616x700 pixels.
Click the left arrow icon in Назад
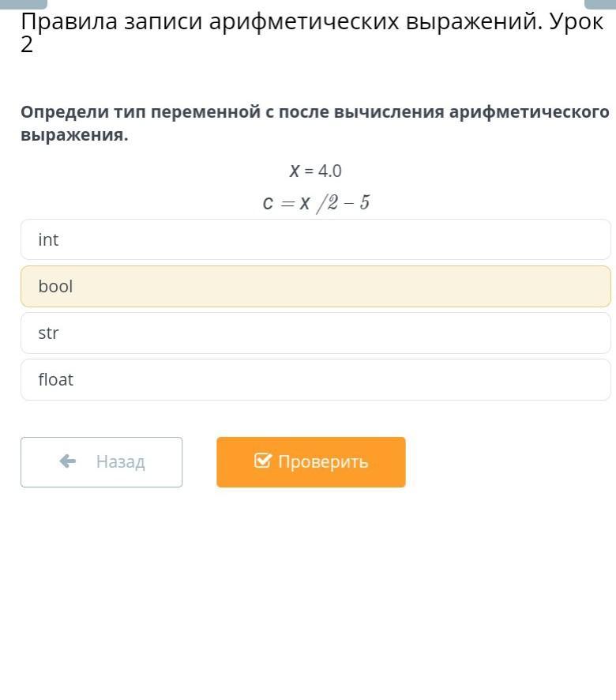tap(68, 461)
